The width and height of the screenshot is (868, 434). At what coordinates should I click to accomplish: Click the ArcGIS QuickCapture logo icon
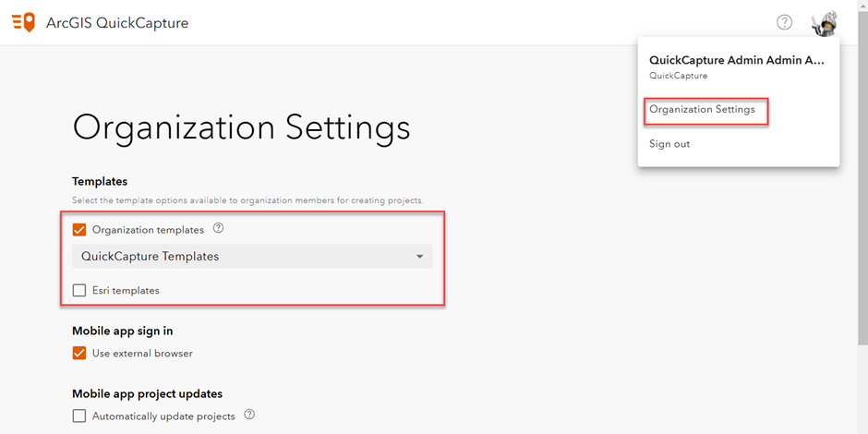click(x=23, y=23)
